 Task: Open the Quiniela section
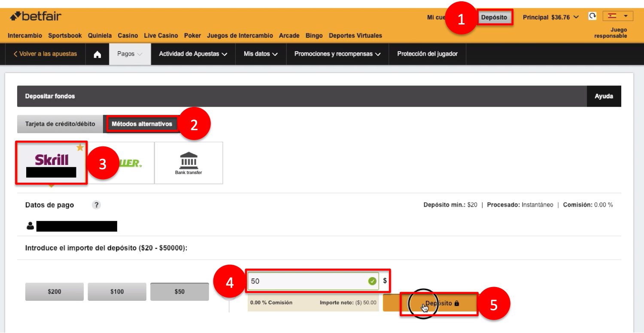coord(100,36)
